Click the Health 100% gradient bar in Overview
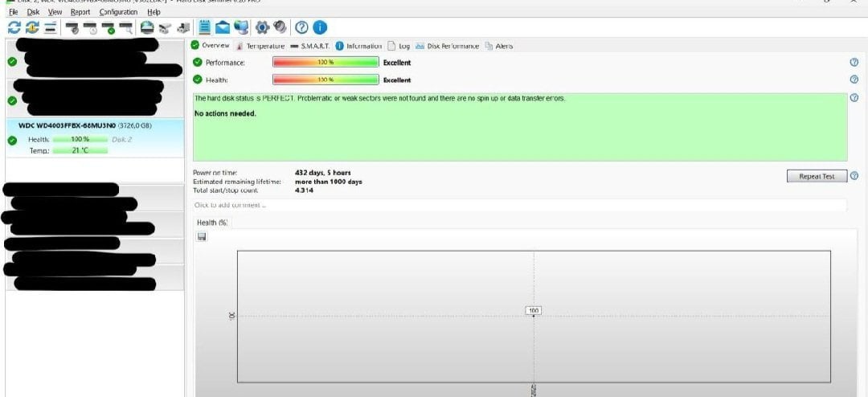Viewport: 868px width, 397px height. click(x=326, y=80)
